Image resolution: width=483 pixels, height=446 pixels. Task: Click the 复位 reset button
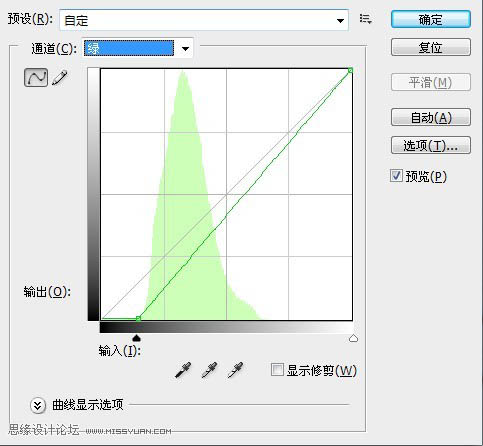pyautogui.click(x=431, y=47)
